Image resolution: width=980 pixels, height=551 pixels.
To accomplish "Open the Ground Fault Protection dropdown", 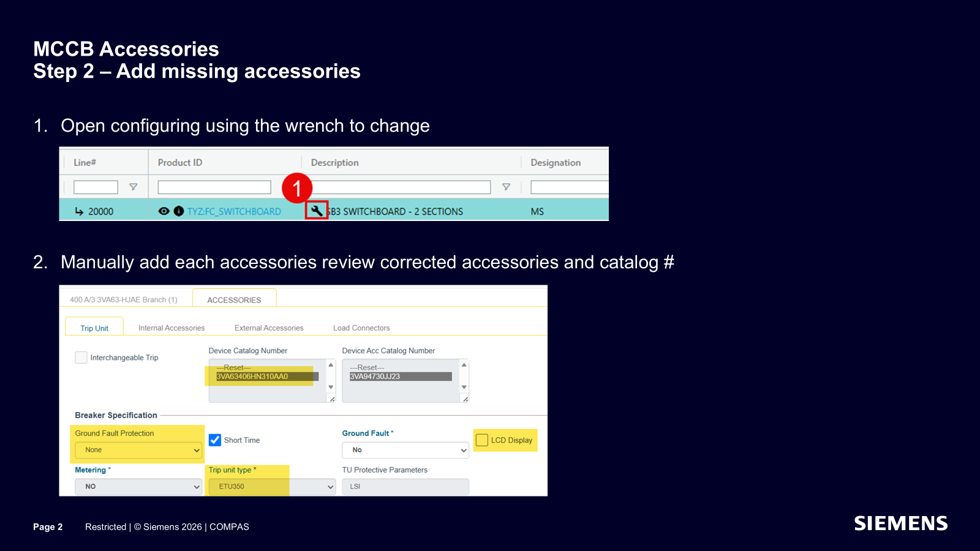I will pos(138,450).
